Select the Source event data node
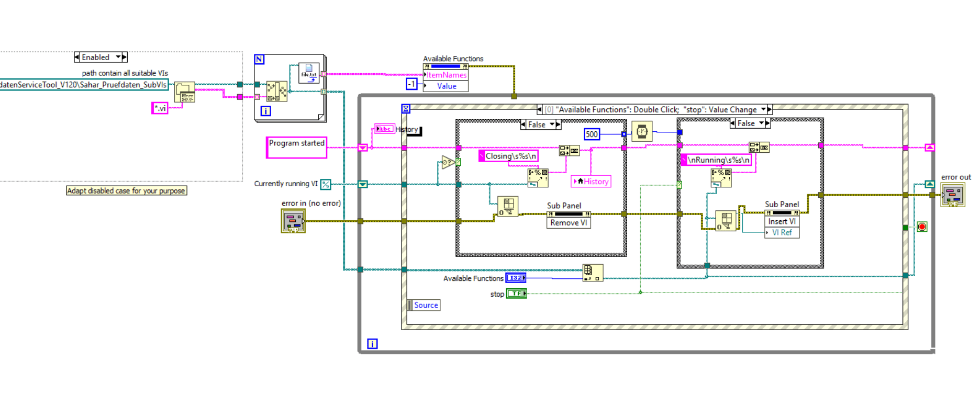The image size is (980, 395). click(424, 305)
